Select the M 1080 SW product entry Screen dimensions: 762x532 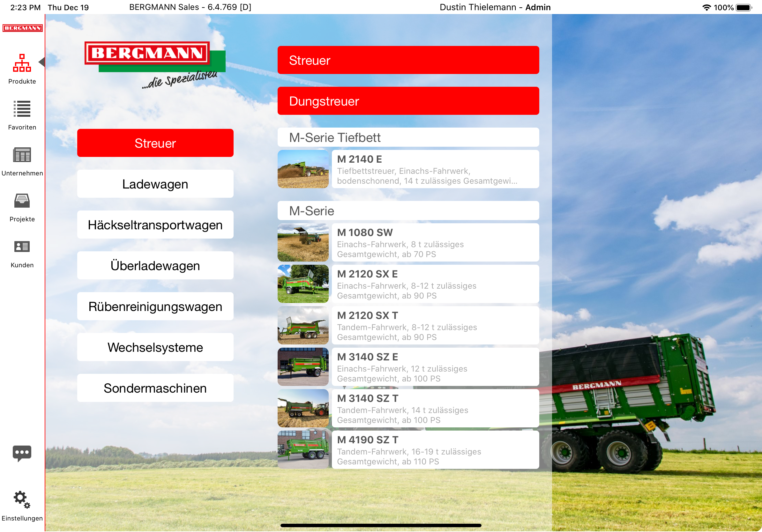(x=435, y=242)
